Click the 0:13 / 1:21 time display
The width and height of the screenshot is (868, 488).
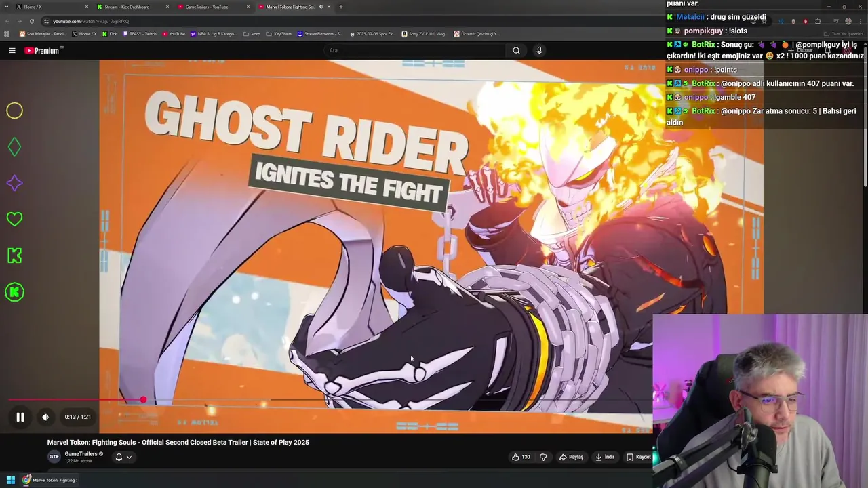click(x=77, y=417)
